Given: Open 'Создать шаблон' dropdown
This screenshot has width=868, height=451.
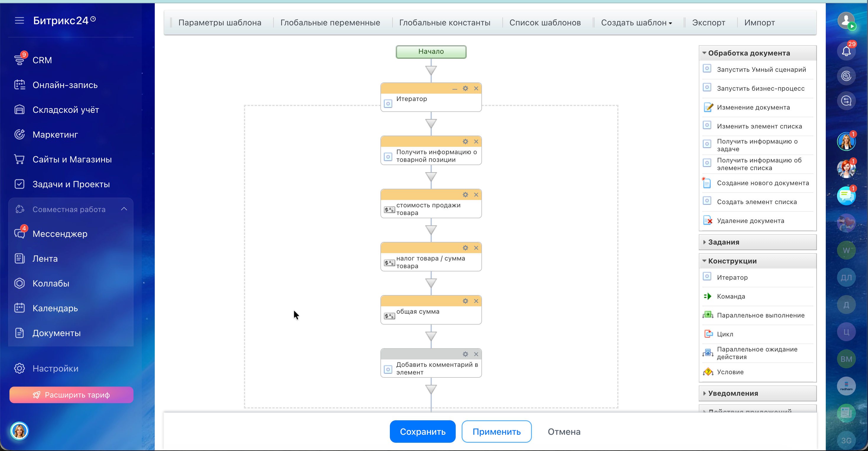Looking at the screenshot, I should 636,22.
